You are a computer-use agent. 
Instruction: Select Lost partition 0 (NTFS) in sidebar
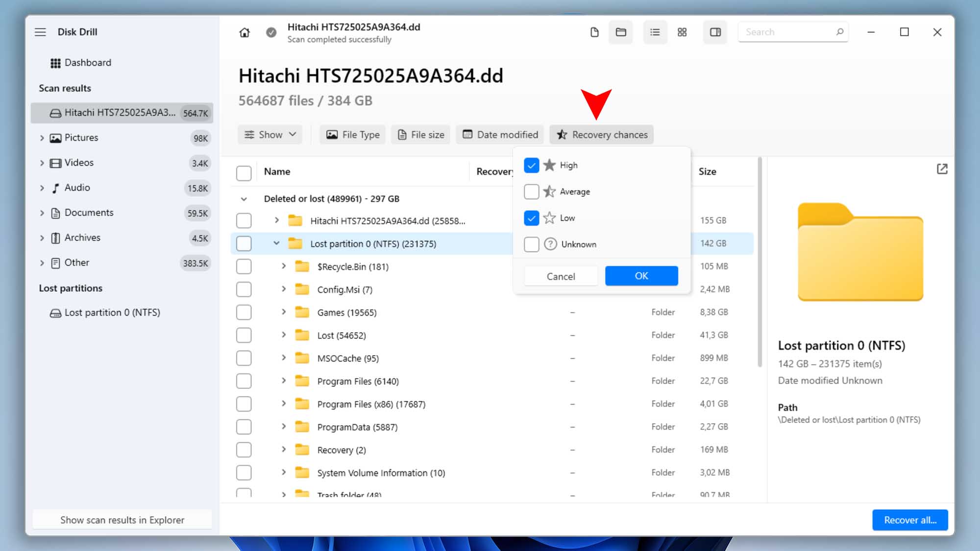click(112, 312)
